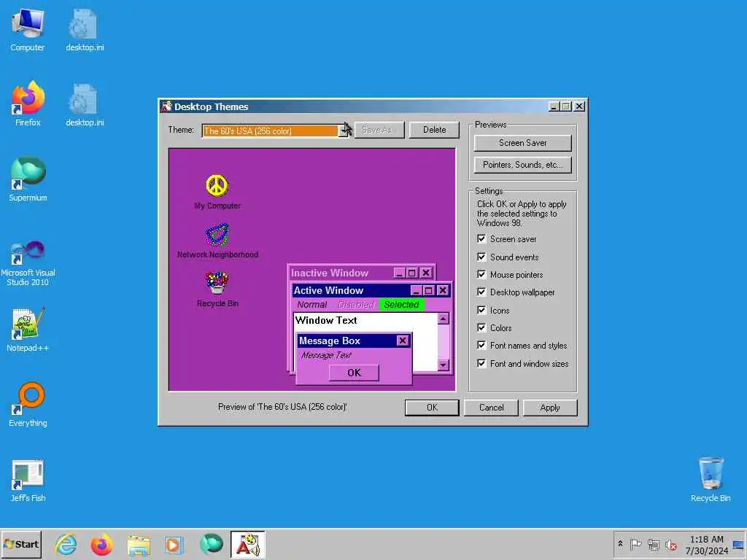Launch Firefox from the taskbar
Viewport: 747px width, 560px height.
[102, 544]
